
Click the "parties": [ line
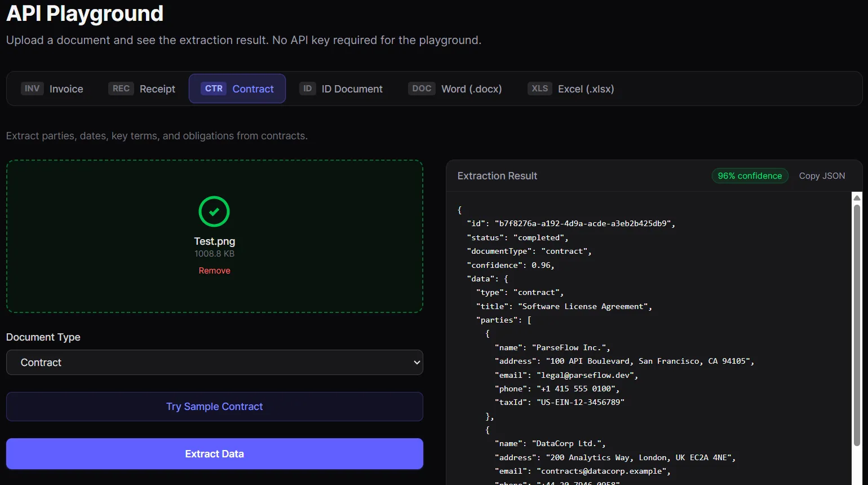pyautogui.click(x=504, y=320)
